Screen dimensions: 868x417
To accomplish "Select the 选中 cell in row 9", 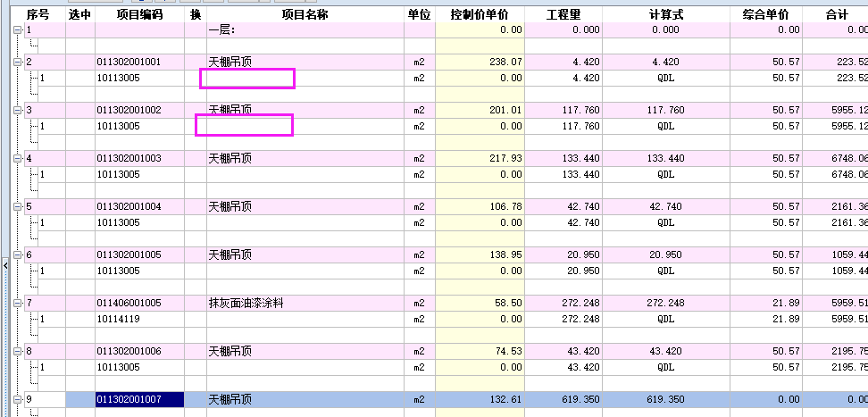I will pos(80,400).
